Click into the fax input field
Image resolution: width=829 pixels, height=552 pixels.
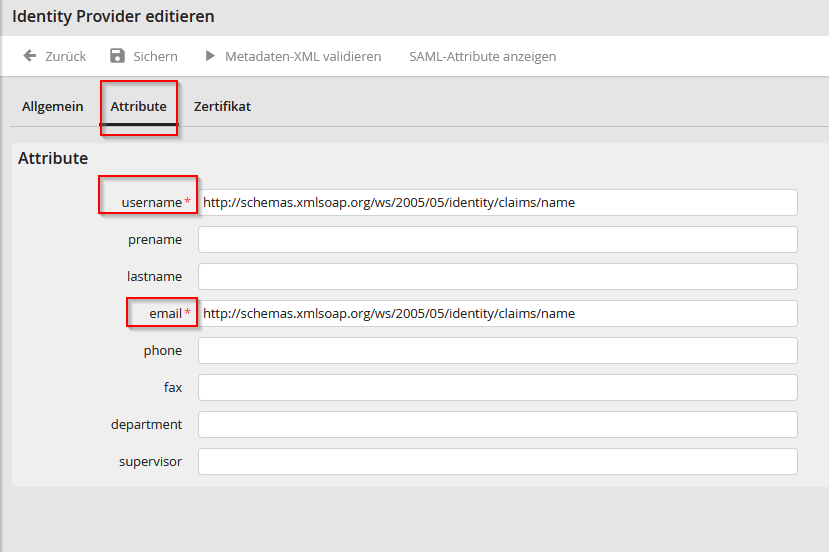tap(498, 388)
